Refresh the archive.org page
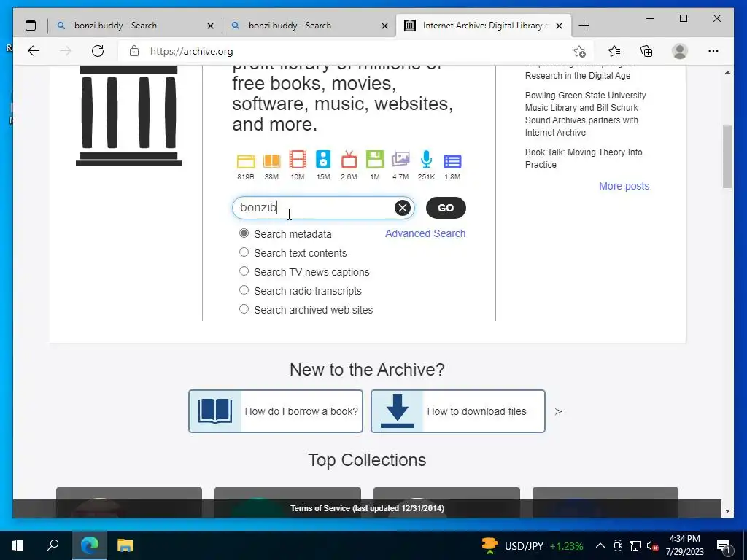Image resolution: width=747 pixels, height=560 pixels. pos(98,51)
